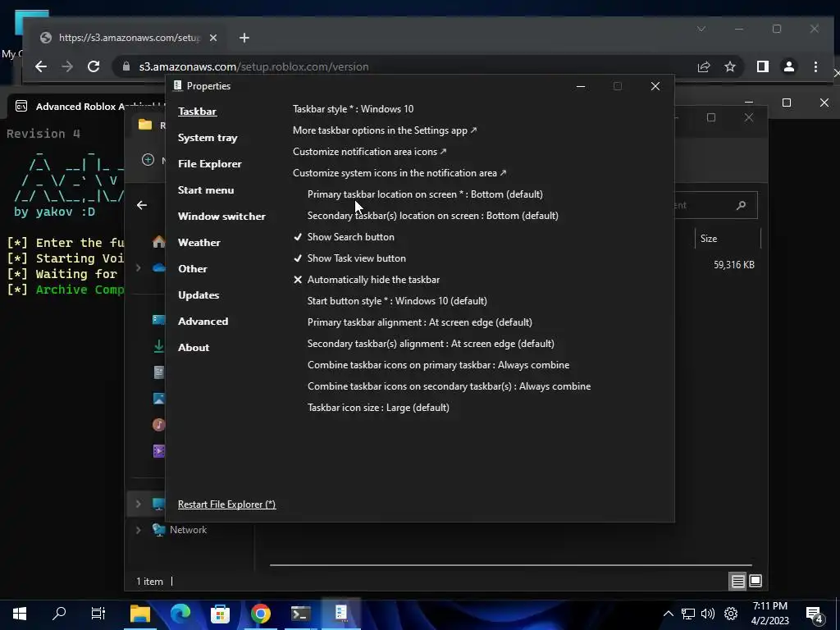Launch Microsoft Edge from taskbar
This screenshot has height=630, width=840.
[180, 614]
